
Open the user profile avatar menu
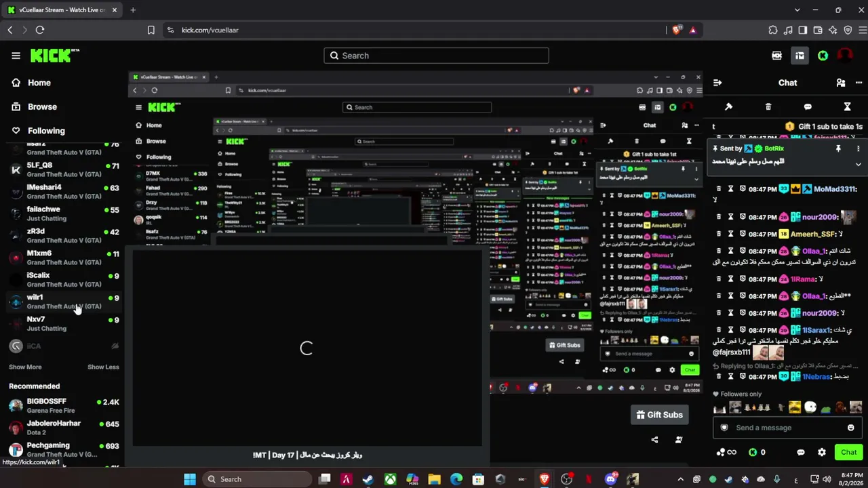(845, 56)
